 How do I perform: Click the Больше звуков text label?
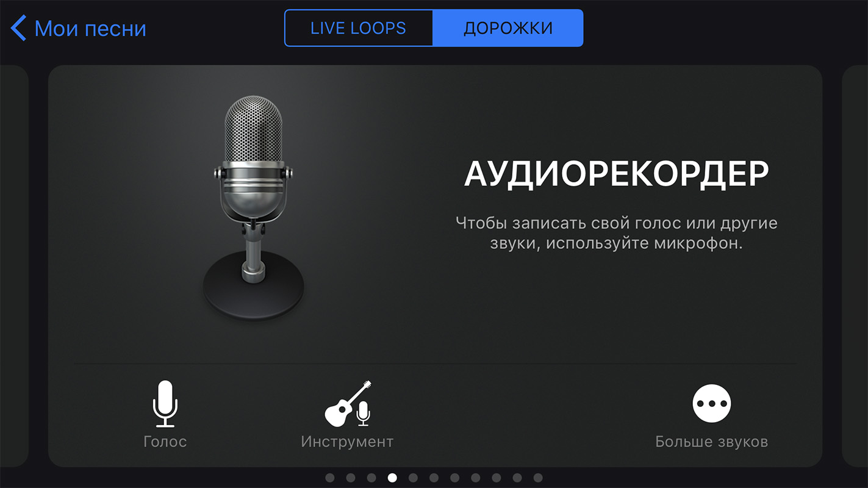tap(712, 442)
